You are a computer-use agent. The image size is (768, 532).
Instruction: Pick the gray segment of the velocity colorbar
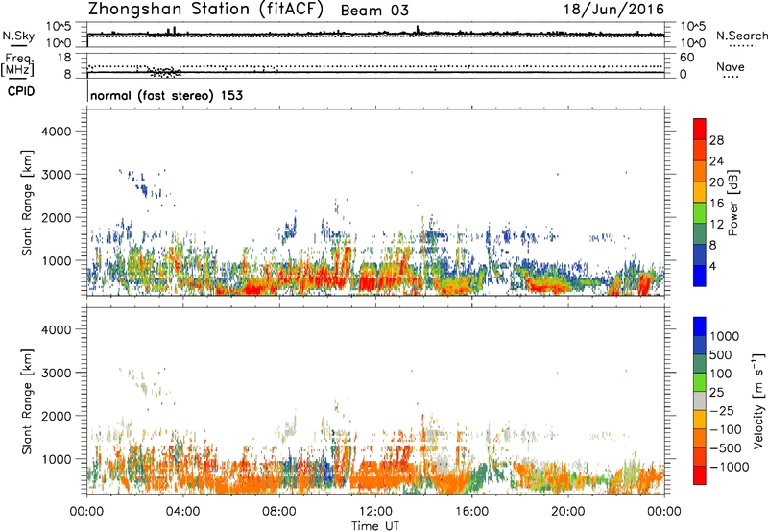700,400
